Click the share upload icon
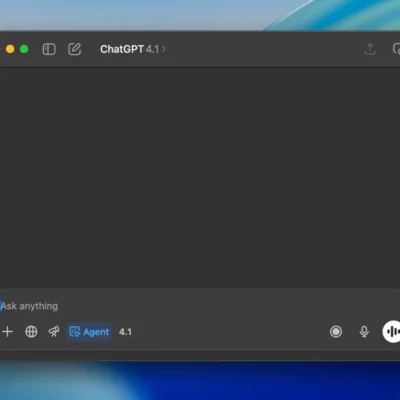400x400 pixels. (x=370, y=49)
